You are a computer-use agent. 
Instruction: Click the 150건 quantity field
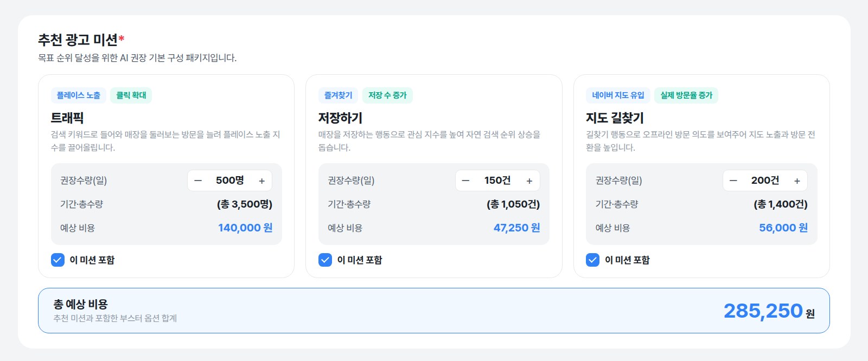click(497, 181)
